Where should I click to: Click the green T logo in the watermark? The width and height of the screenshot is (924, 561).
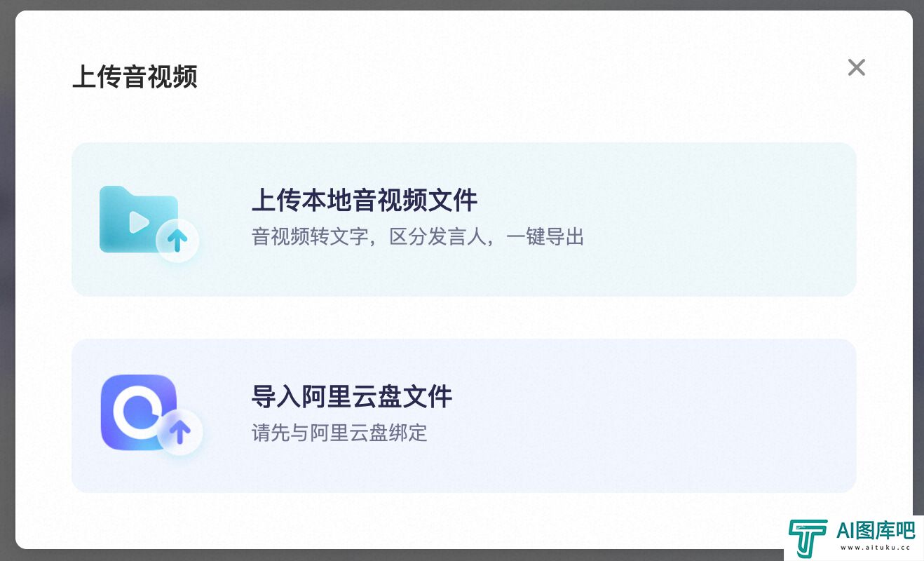pyautogui.click(x=807, y=539)
